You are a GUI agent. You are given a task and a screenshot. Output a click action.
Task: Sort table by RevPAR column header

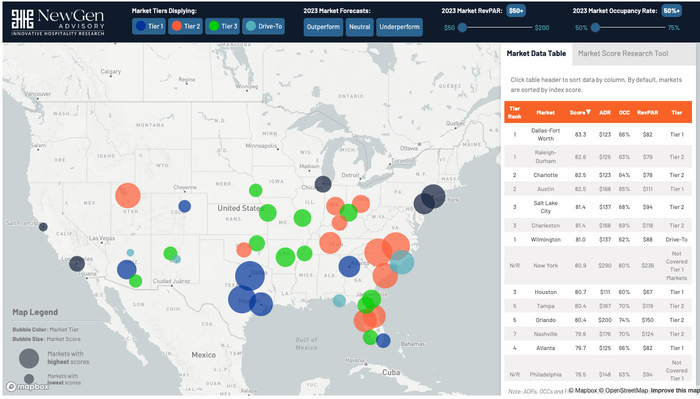[x=647, y=112]
